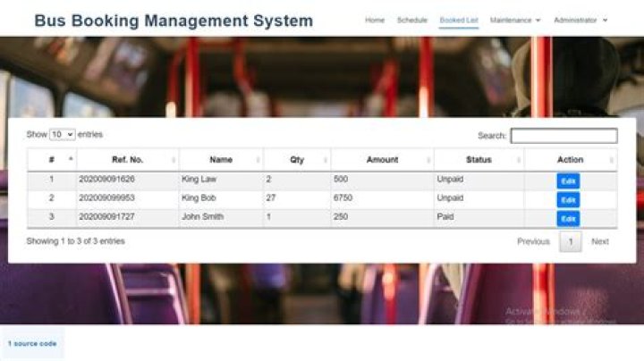Click the amount 500
644x361 pixels.
point(341,179)
